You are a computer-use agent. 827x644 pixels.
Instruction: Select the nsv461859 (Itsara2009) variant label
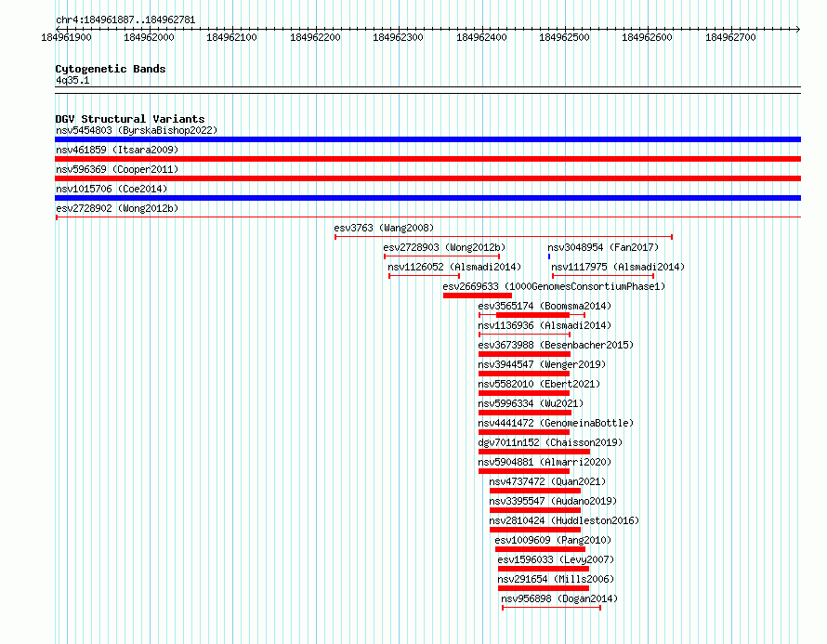(117, 150)
